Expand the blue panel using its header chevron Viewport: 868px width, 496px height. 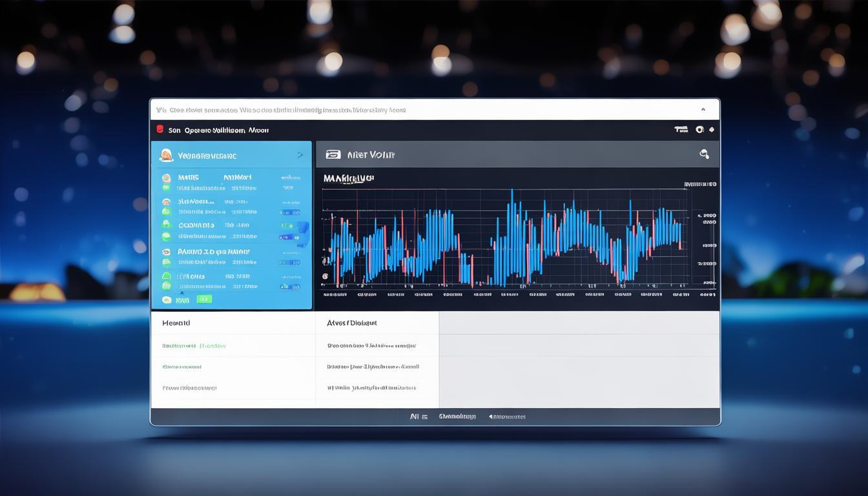pyautogui.click(x=300, y=155)
